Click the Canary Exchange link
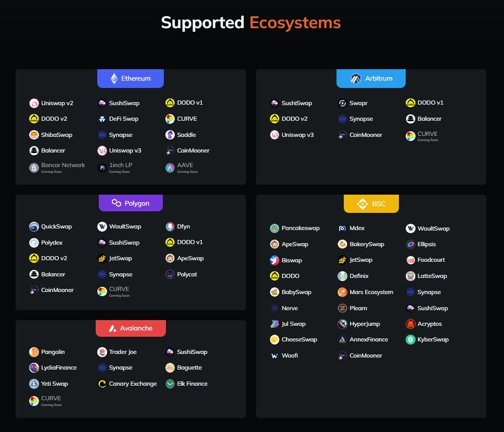 click(x=133, y=384)
